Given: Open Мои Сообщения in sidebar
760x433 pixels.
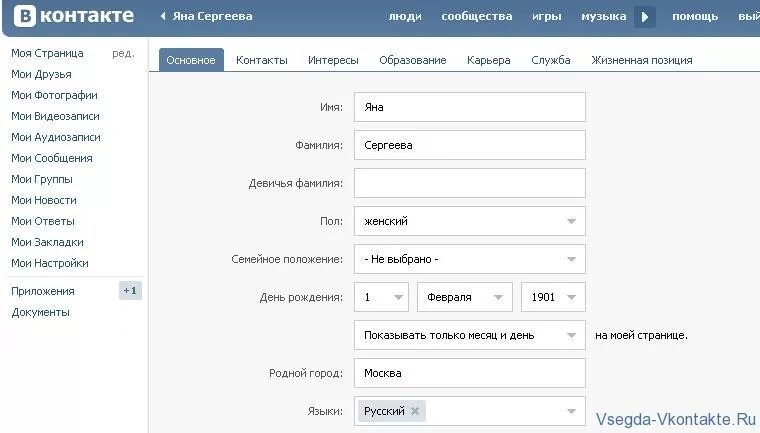Looking at the screenshot, I should pyautogui.click(x=52, y=158).
